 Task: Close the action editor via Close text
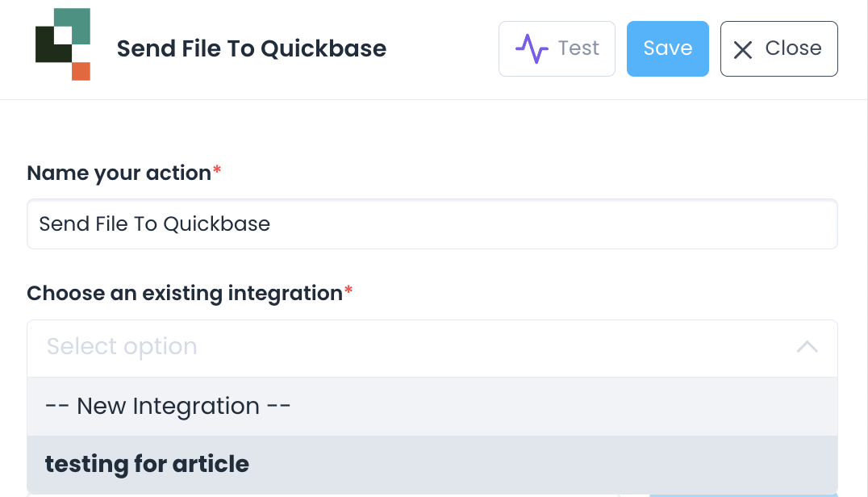click(x=793, y=48)
